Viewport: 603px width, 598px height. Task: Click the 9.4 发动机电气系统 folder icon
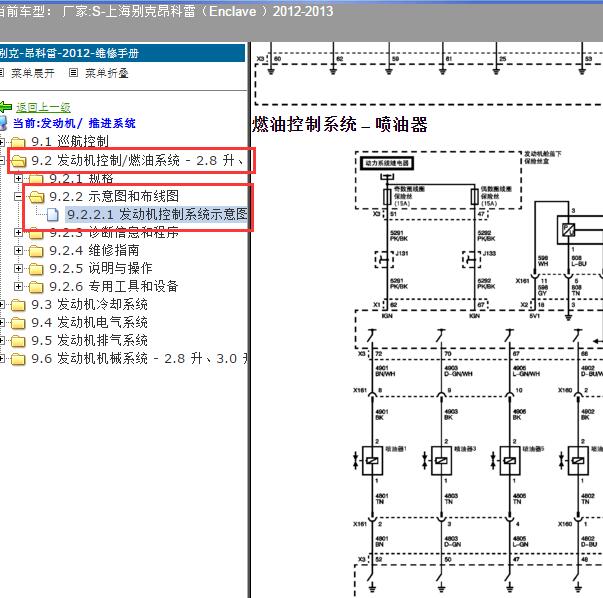click(x=18, y=323)
